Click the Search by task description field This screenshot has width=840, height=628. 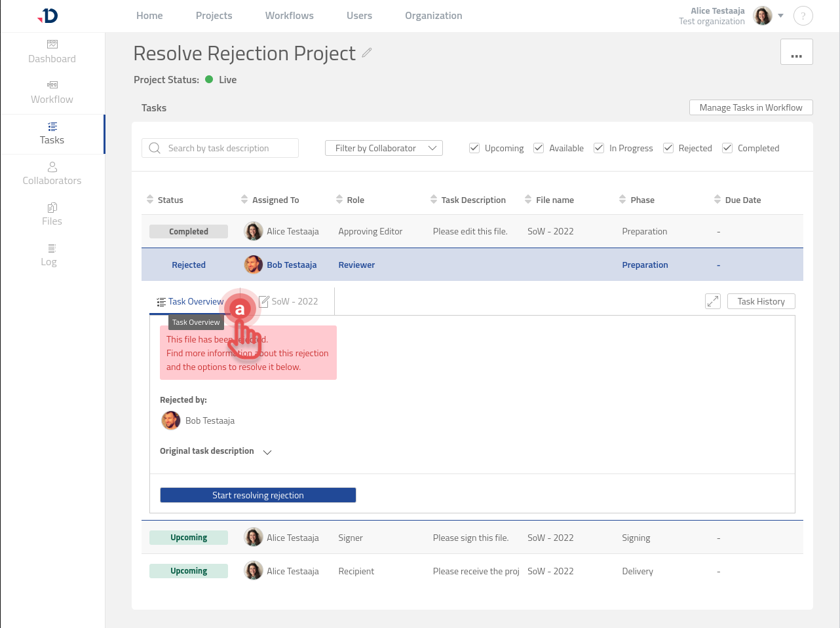click(220, 148)
